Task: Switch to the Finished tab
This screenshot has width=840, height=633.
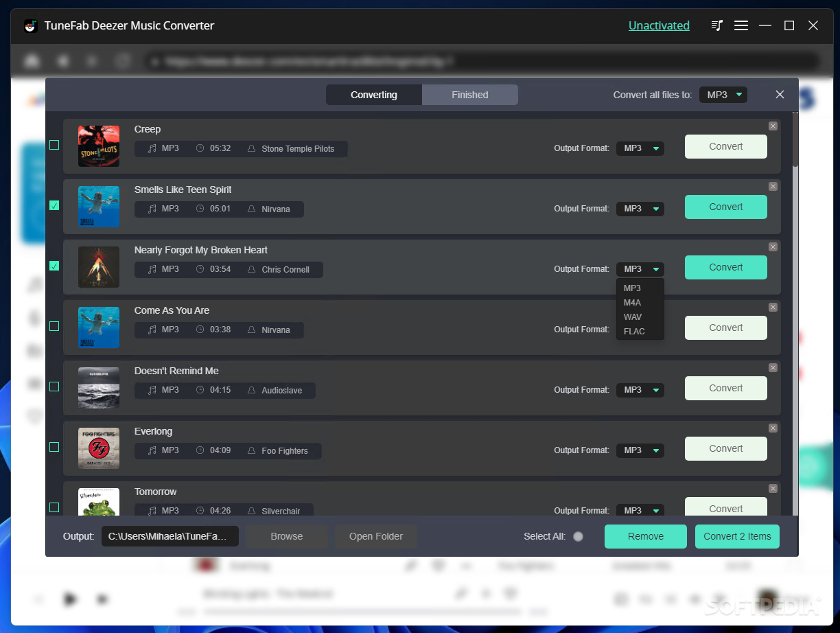Action: (x=470, y=95)
